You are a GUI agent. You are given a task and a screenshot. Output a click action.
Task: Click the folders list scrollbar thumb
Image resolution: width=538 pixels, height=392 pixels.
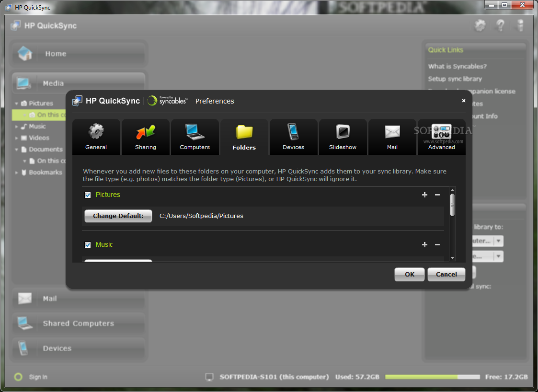coord(452,205)
